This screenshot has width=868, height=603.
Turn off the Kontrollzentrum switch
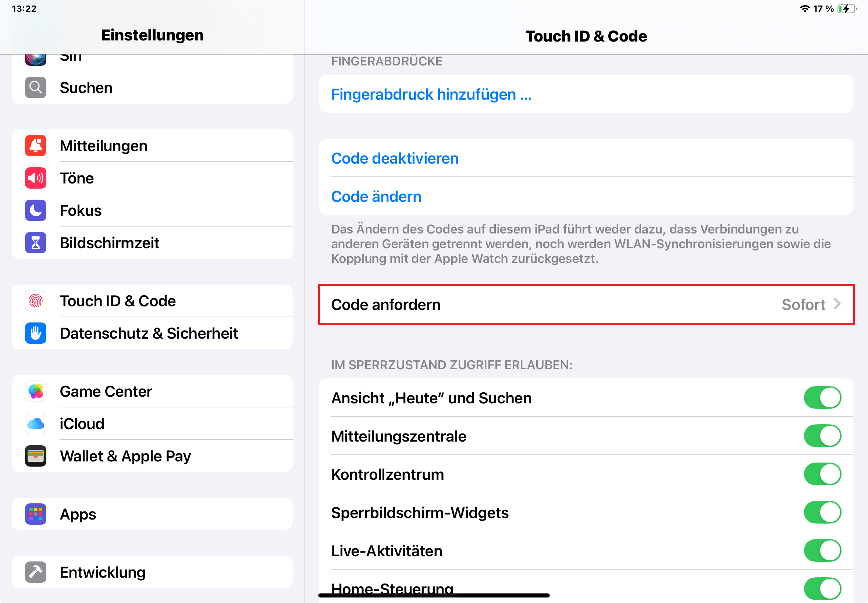[823, 474]
